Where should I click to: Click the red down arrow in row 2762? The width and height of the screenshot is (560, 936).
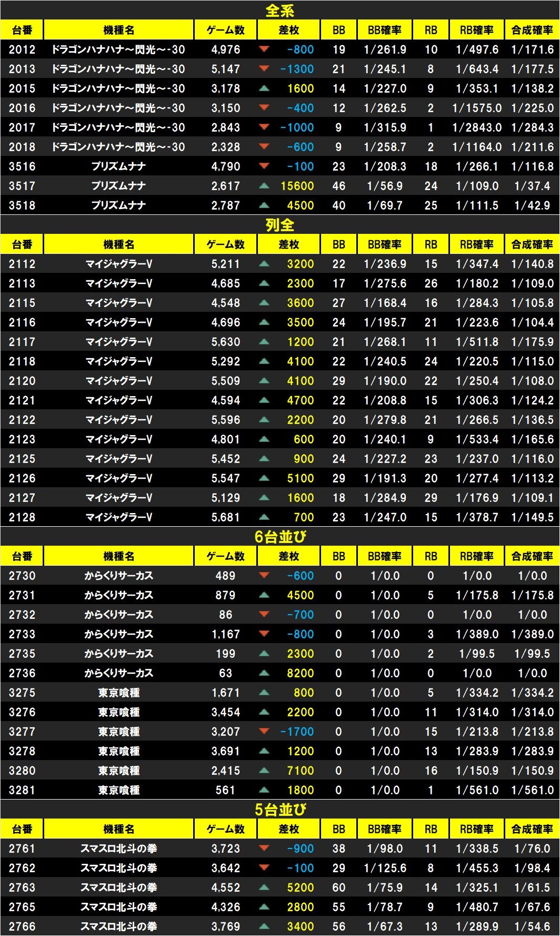point(264,868)
